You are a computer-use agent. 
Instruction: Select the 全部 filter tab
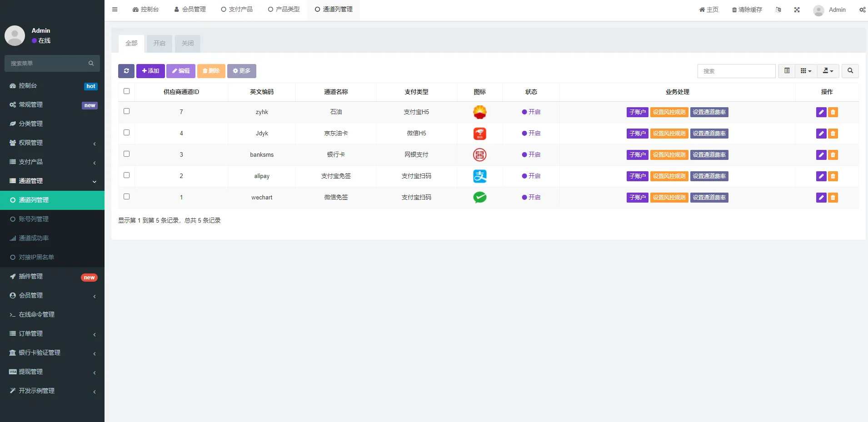click(x=131, y=44)
